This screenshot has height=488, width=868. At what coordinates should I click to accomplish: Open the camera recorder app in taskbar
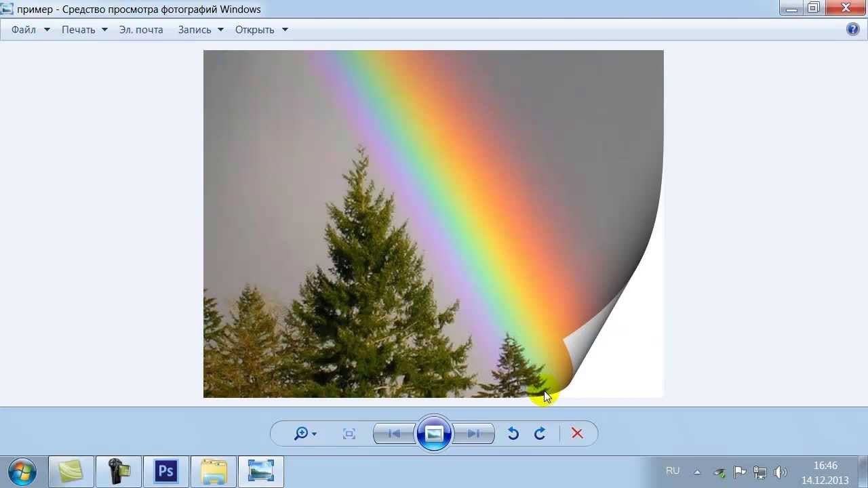click(x=119, y=471)
